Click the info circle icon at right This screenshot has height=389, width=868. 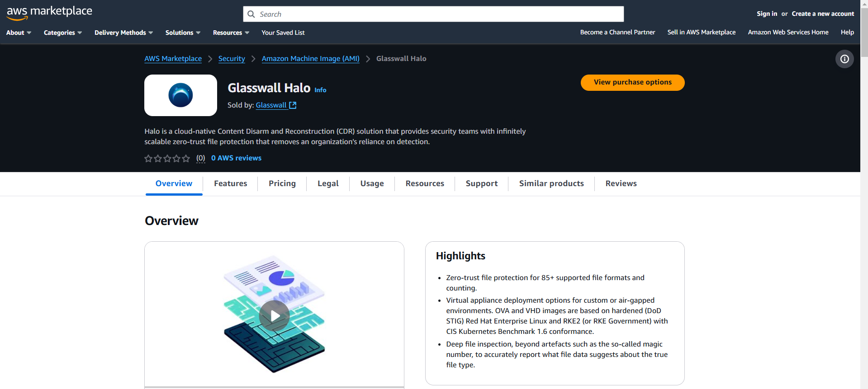pyautogui.click(x=844, y=59)
